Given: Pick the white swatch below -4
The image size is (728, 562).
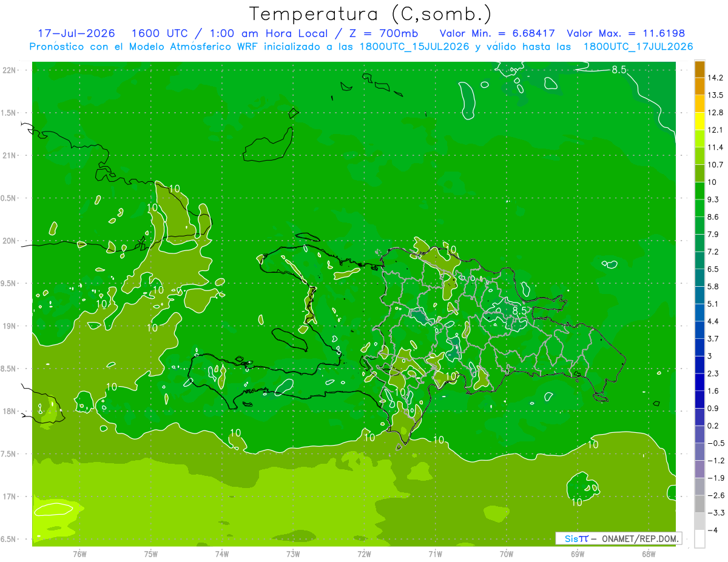Looking at the screenshot, I should coord(699,539).
